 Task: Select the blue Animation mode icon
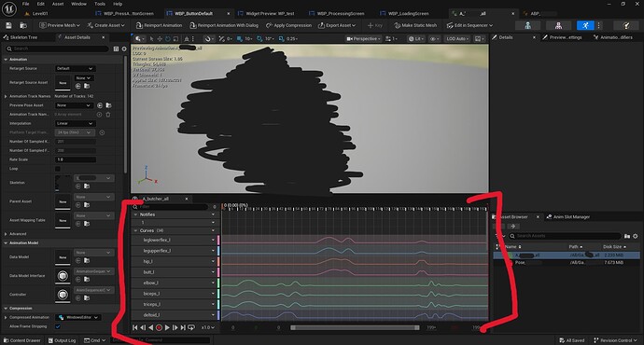(585, 25)
